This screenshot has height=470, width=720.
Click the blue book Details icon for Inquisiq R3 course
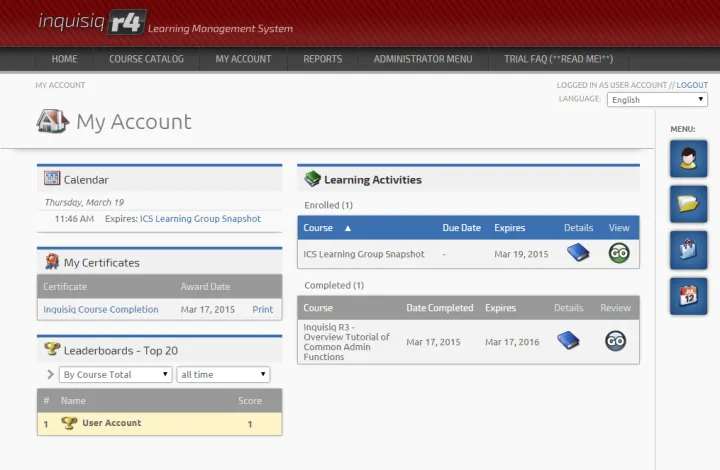568,341
